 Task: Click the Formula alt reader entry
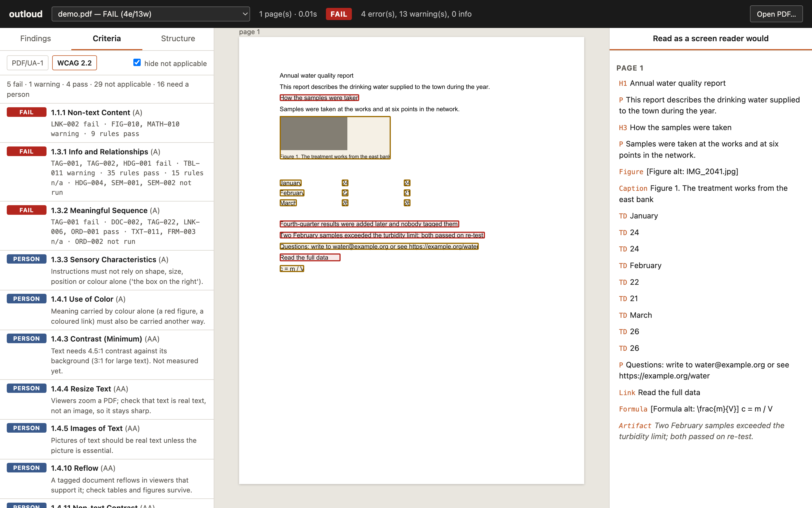pyautogui.click(x=696, y=409)
